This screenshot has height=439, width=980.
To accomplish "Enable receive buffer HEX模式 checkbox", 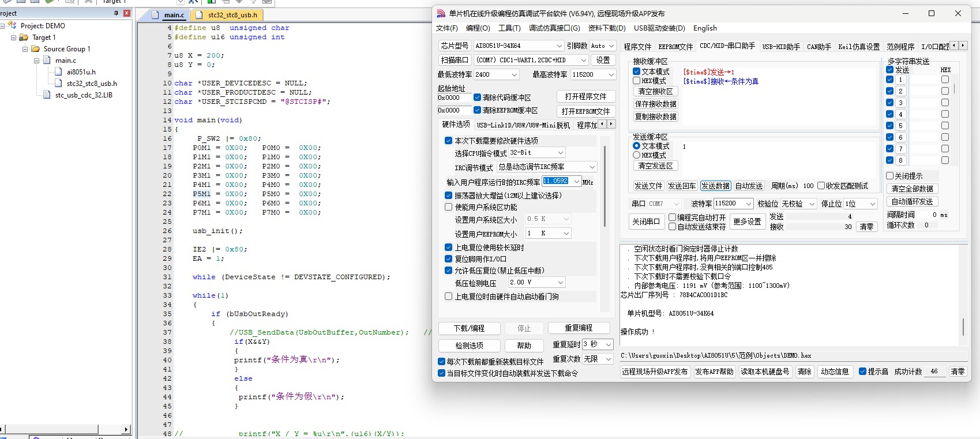I will (637, 81).
